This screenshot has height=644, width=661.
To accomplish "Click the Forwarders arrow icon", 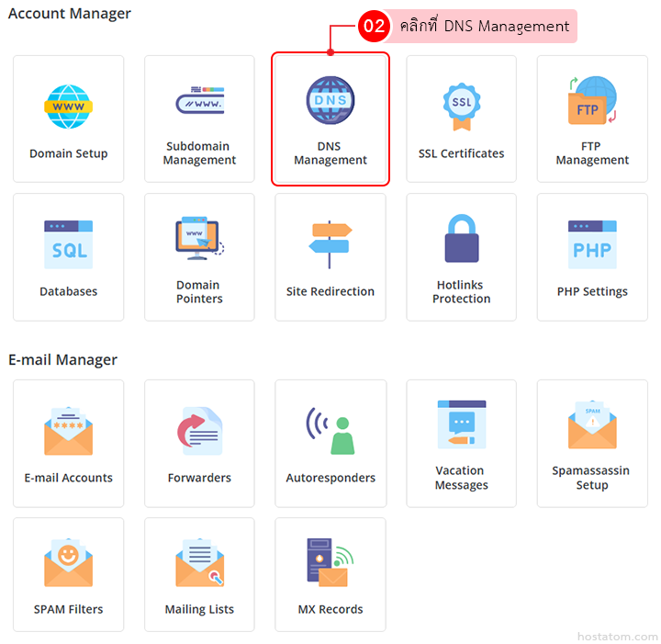I will point(199,431).
